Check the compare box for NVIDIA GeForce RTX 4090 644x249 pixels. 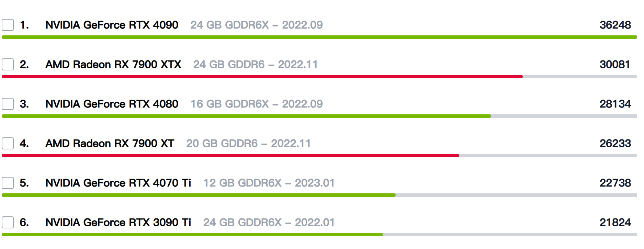pos(8,25)
